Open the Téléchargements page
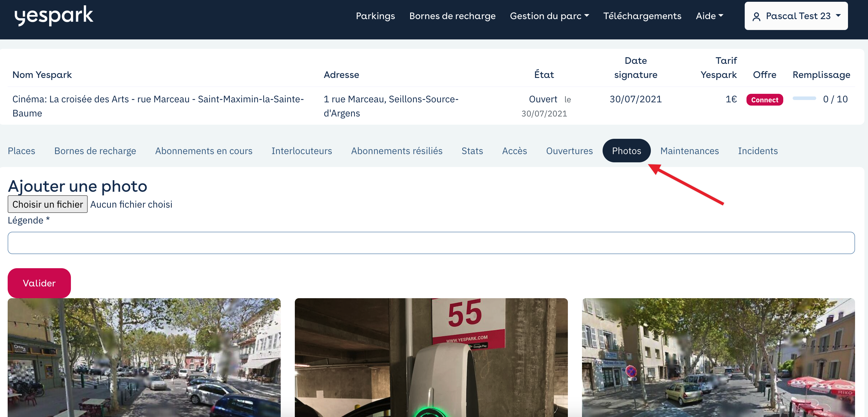The width and height of the screenshot is (868, 417). (x=642, y=16)
